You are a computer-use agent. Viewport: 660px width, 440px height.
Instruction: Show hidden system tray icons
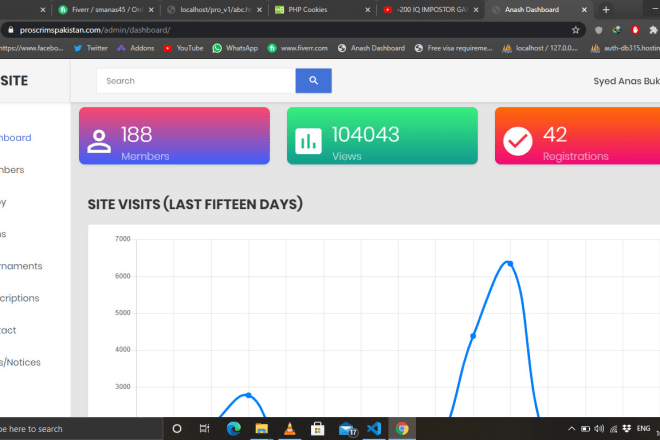point(571,429)
